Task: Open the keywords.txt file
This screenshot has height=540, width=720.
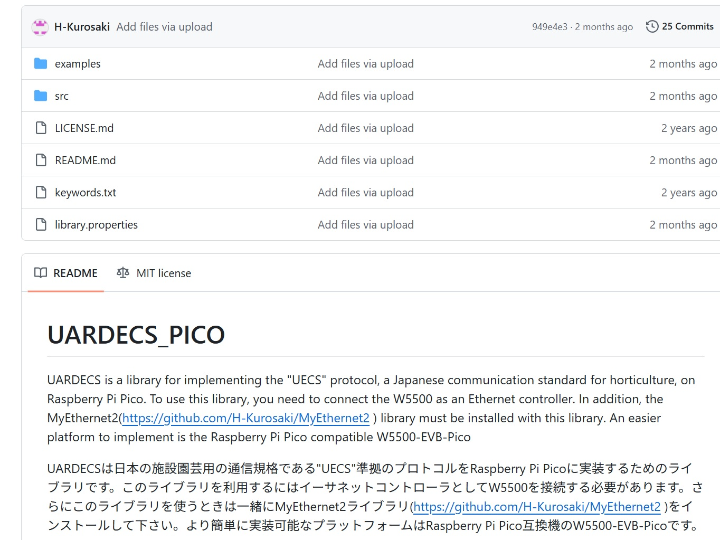Action: click(85, 192)
